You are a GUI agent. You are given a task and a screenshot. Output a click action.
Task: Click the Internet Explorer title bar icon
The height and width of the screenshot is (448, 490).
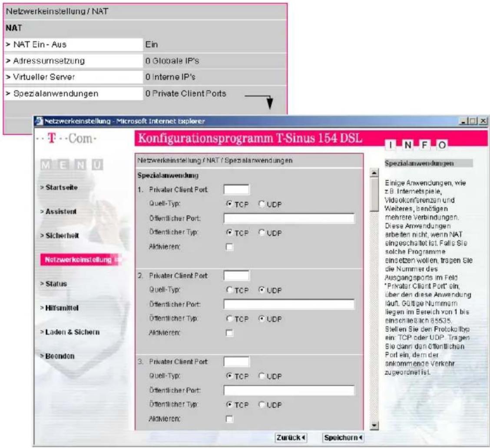pyautogui.click(x=39, y=121)
